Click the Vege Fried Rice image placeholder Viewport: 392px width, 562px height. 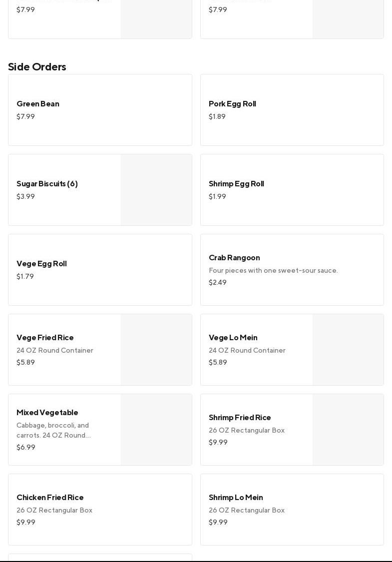click(x=156, y=350)
